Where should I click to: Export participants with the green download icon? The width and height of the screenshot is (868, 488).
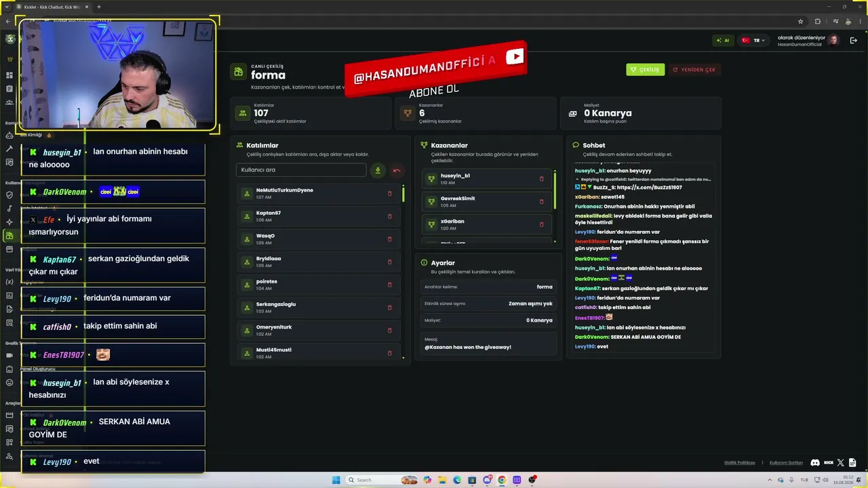(x=378, y=170)
